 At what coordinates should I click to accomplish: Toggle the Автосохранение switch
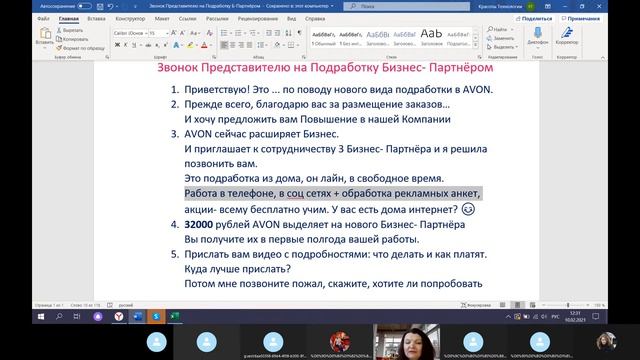[x=84, y=6]
